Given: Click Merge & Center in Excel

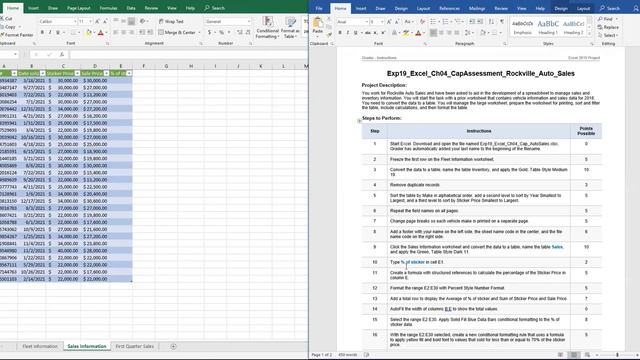Looking at the screenshot, I should 177,32.
